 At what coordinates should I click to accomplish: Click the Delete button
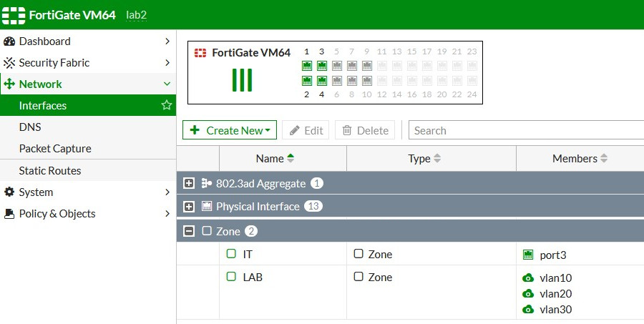365,130
